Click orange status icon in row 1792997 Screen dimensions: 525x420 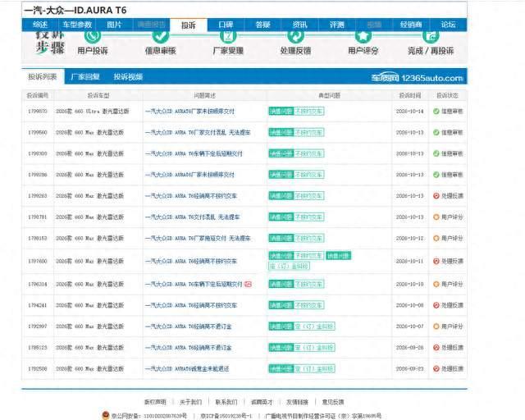click(436, 326)
